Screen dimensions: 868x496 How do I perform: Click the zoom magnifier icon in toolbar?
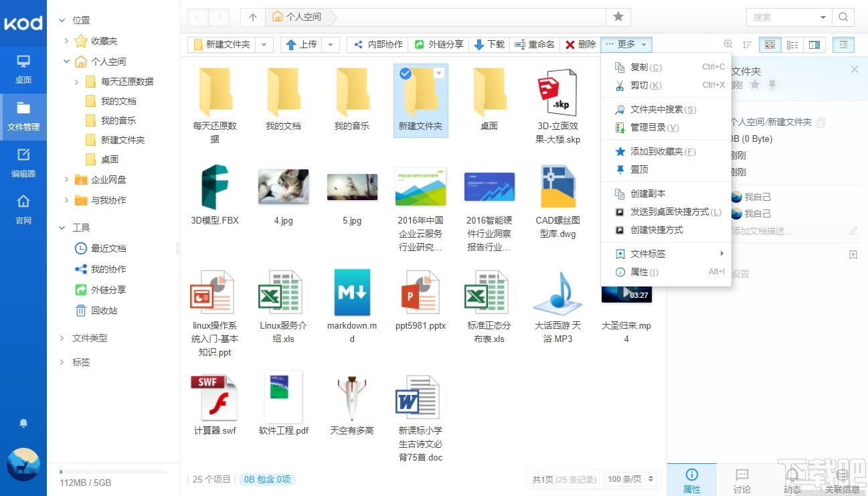(728, 44)
